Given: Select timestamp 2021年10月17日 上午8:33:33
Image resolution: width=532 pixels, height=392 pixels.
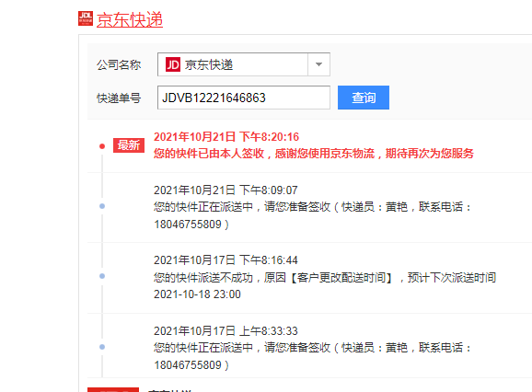Looking at the screenshot, I should tap(226, 331).
